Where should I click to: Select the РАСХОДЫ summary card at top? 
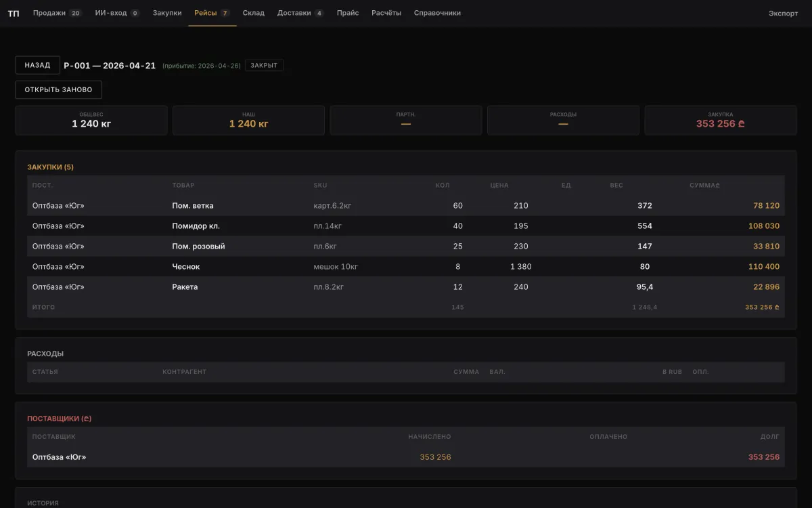(x=563, y=121)
